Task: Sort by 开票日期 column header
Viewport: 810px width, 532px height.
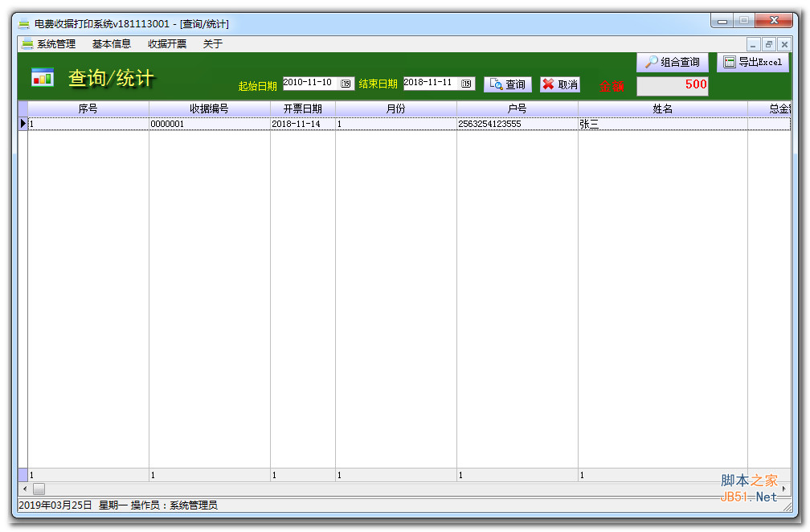Action: point(303,108)
